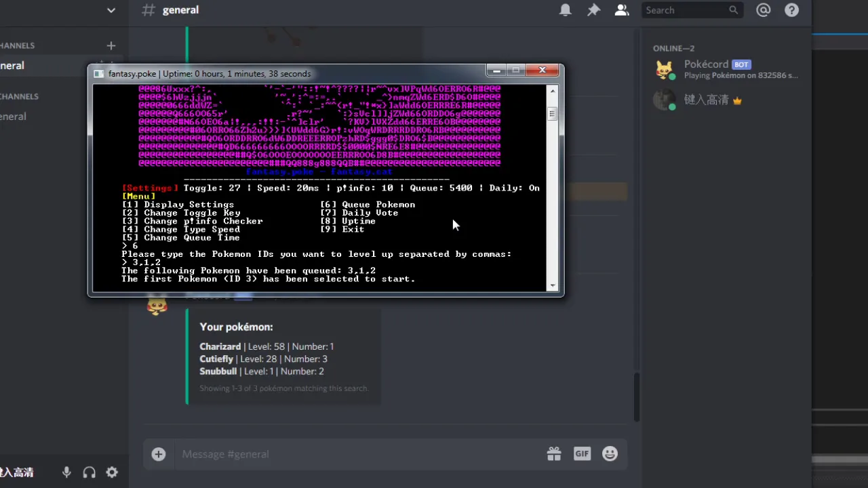
Task: Open the GIF picker
Action: [582, 453]
